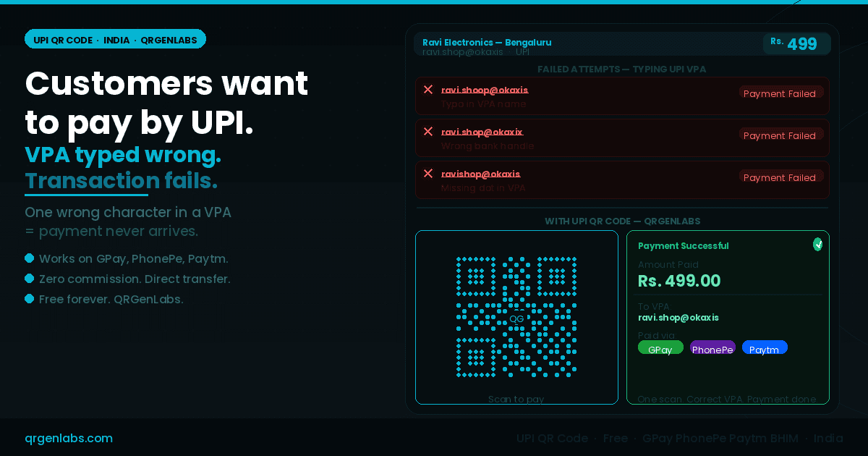The width and height of the screenshot is (868, 456).
Task: Click the Transaction fails text
Action: pyautogui.click(x=121, y=181)
